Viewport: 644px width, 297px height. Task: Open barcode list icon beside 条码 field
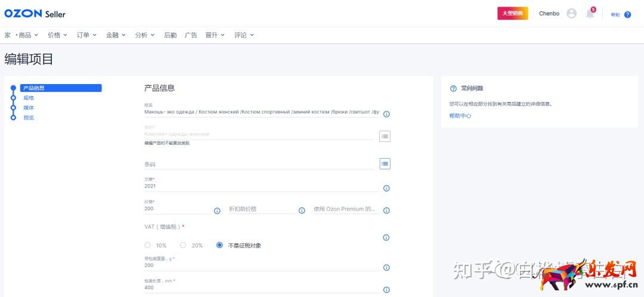(385, 163)
